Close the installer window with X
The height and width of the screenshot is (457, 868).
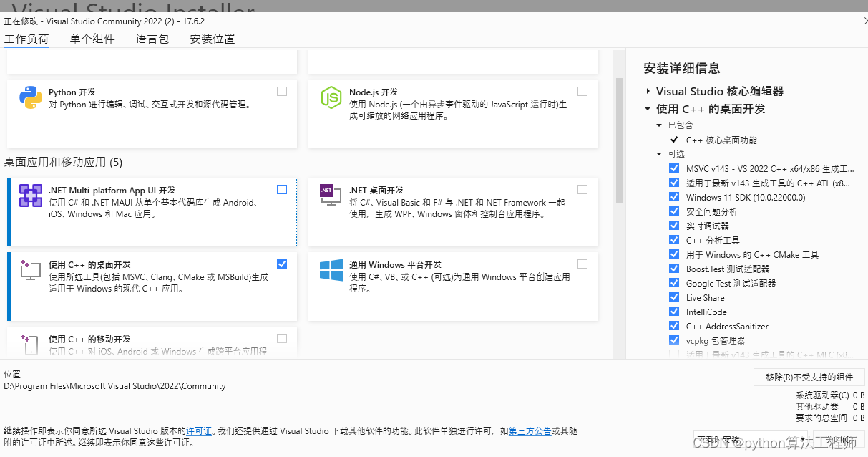click(864, 21)
